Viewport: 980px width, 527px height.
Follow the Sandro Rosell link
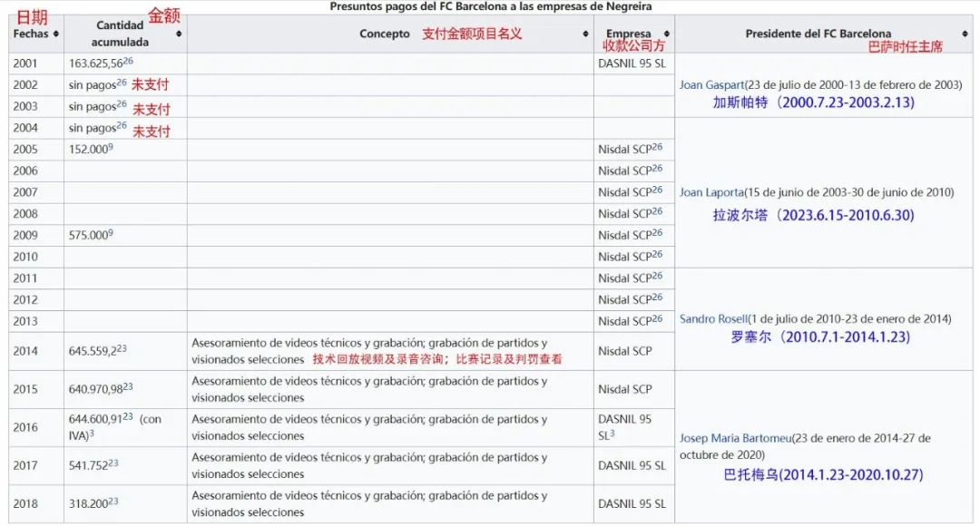713,319
